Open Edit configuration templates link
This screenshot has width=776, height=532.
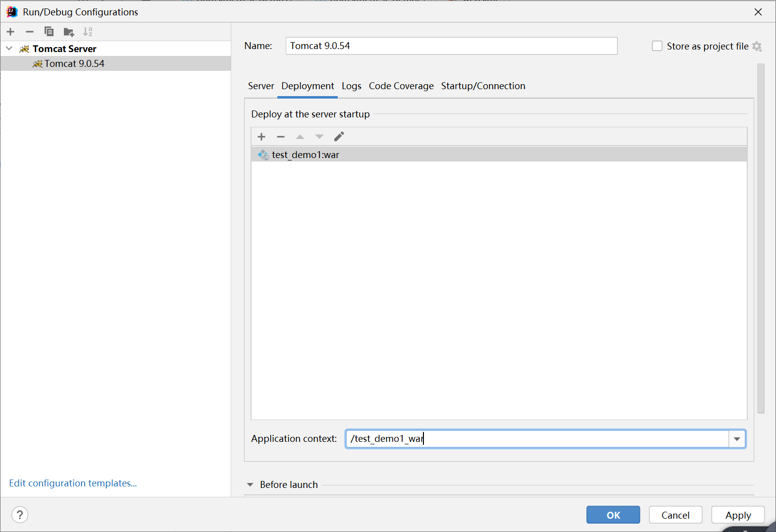[x=73, y=483]
